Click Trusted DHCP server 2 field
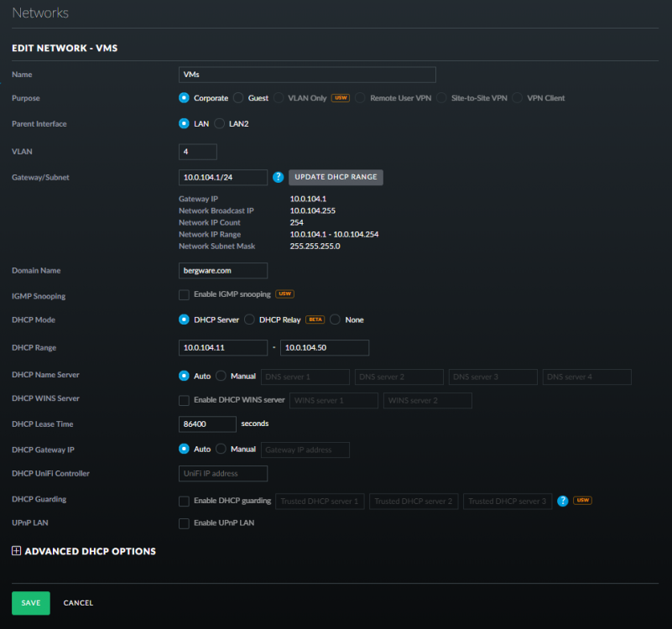The image size is (672, 629). tap(414, 502)
